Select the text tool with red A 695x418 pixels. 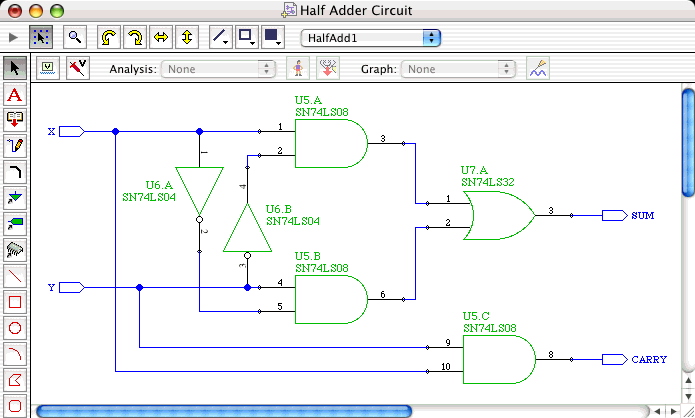pyautogui.click(x=15, y=95)
